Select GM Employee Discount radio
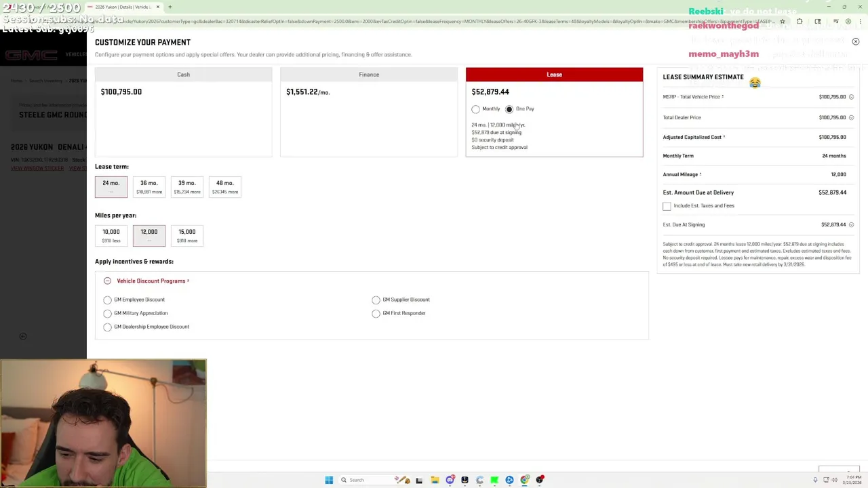The width and height of the screenshot is (868, 488). pos(107,300)
